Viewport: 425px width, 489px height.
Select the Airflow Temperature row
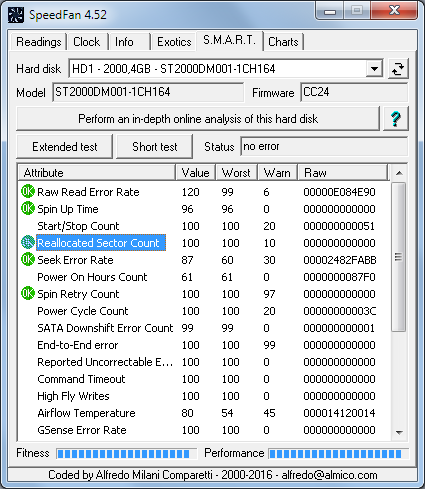(x=204, y=413)
